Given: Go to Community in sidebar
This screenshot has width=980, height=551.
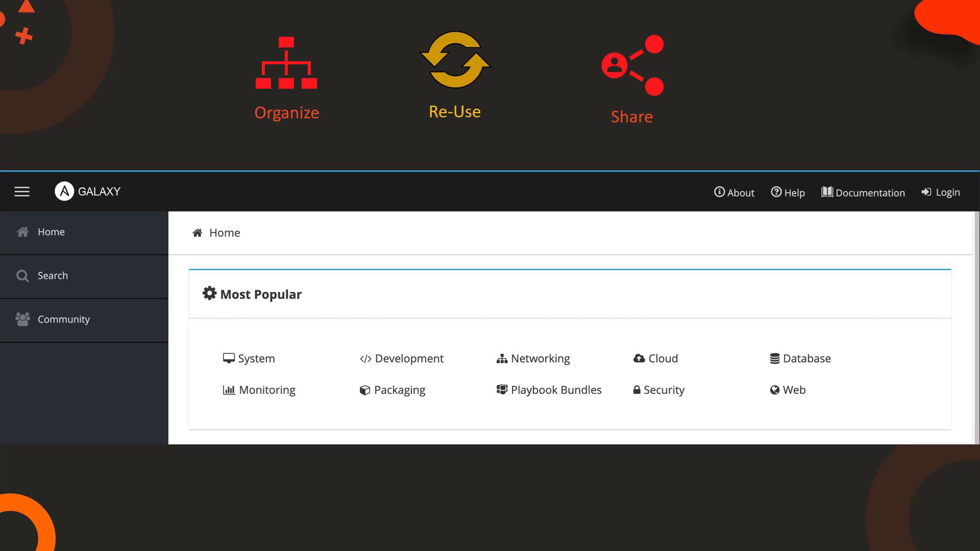Looking at the screenshot, I should [63, 319].
